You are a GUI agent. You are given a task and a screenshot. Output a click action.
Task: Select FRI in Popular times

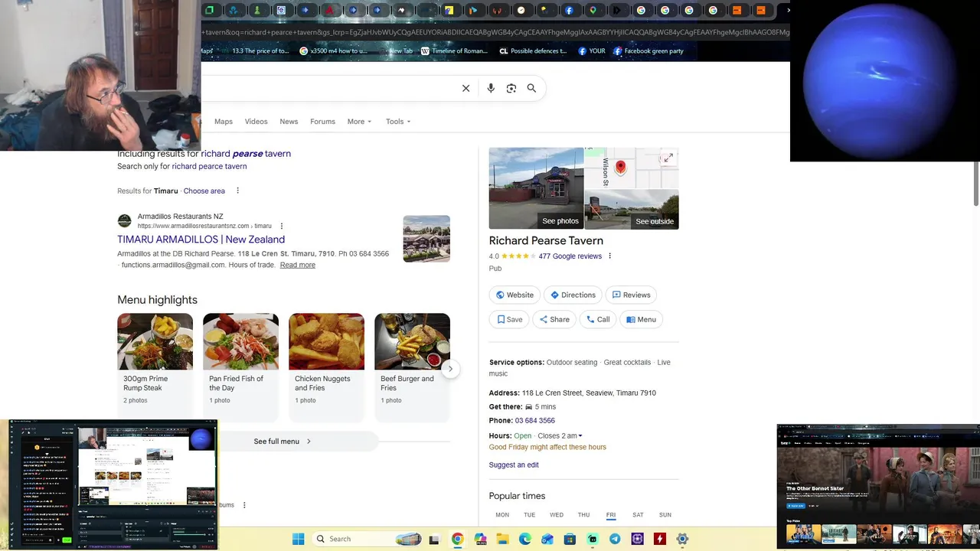point(611,515)
